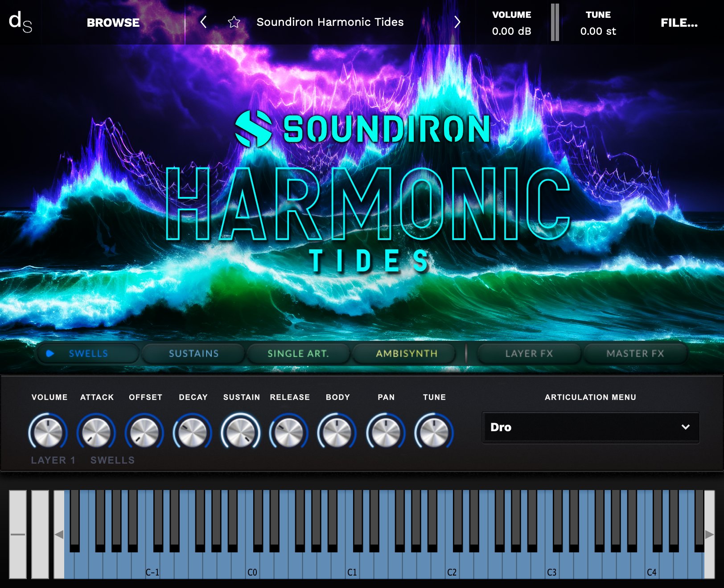This screenshot has width=724, height=588.
Task: Play the C-1 key on keyboard
Action: pyautogui.click(x=152, y=567)
